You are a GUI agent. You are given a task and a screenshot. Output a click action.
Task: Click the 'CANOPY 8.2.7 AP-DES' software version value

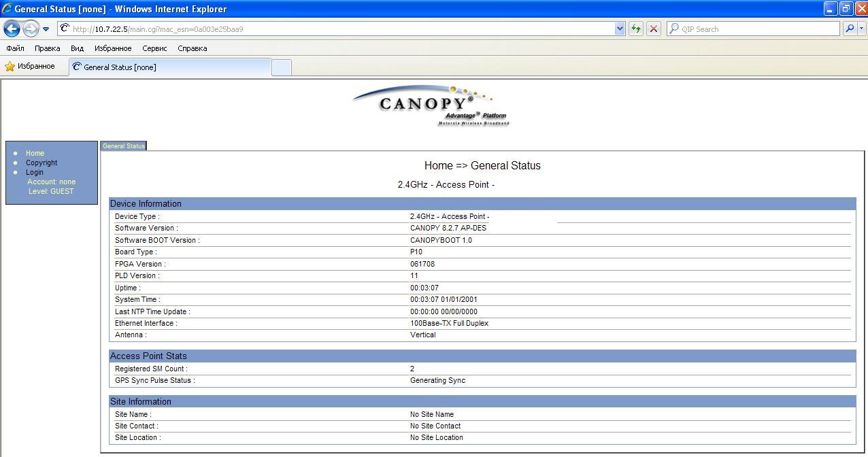(448, 228)
